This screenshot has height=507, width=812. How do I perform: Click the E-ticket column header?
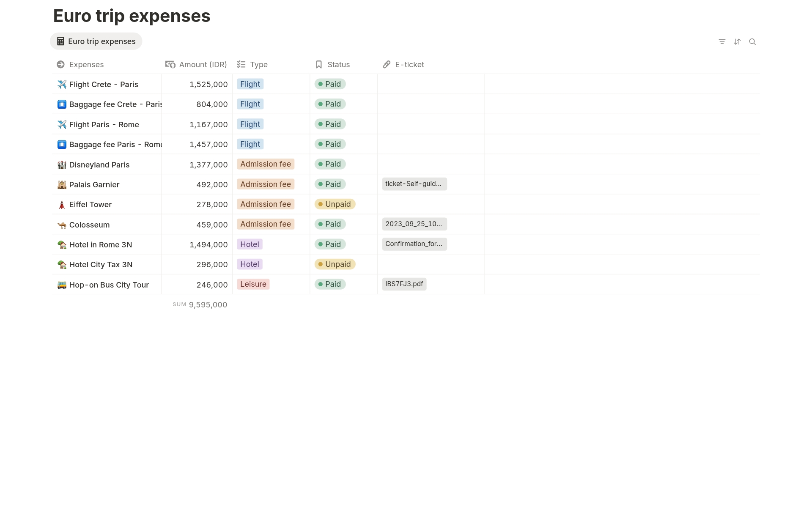click(x=403, y=65)
